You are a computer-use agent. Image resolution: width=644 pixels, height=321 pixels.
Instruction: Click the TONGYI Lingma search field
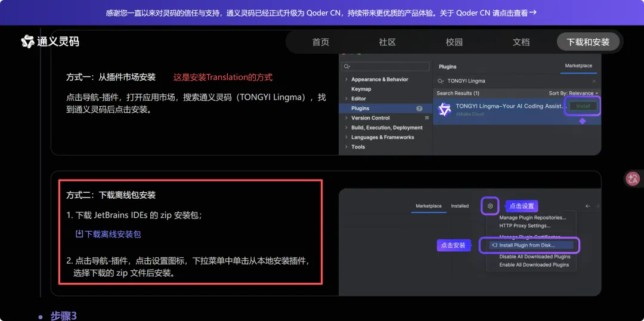516,81
